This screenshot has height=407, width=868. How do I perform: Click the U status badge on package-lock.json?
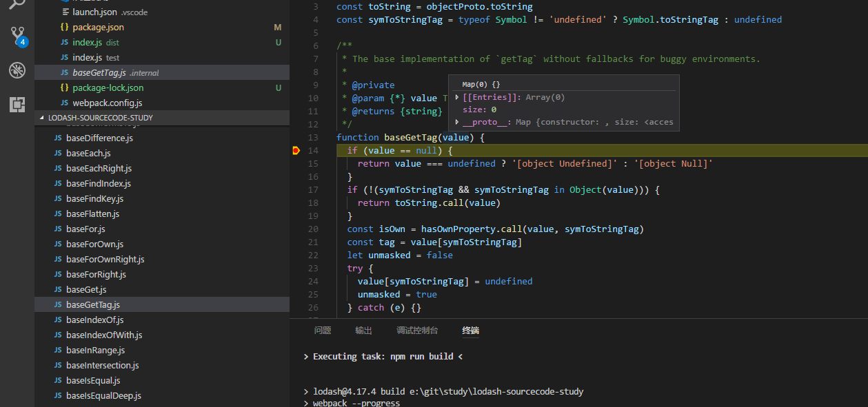(x=279, y=87)
